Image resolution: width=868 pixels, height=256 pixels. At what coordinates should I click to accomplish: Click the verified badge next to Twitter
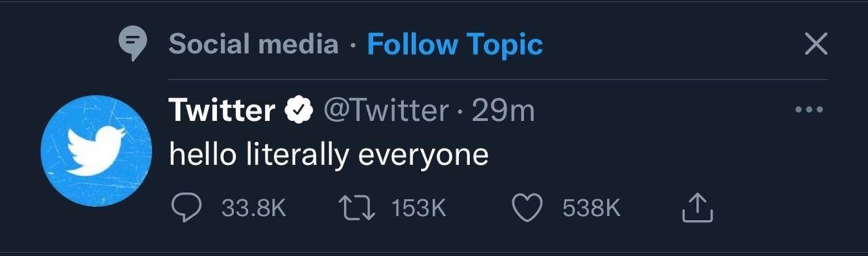(298, 109)
